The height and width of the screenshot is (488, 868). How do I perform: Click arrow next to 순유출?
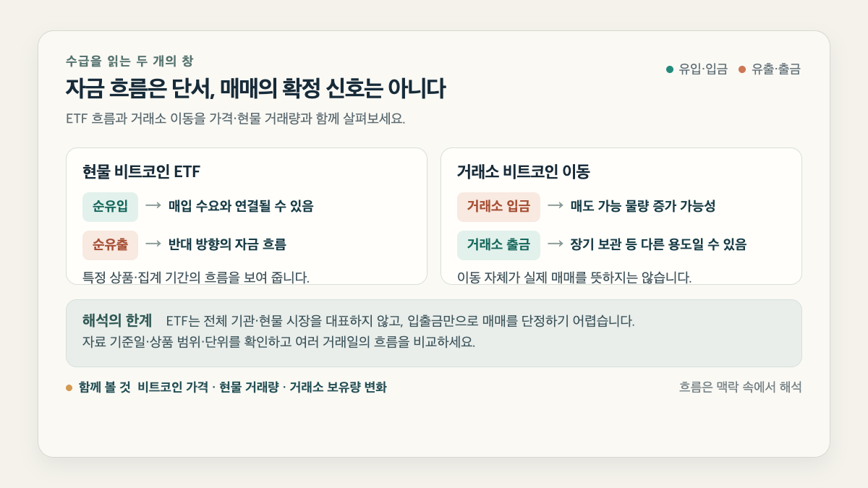tap(153, 244)
